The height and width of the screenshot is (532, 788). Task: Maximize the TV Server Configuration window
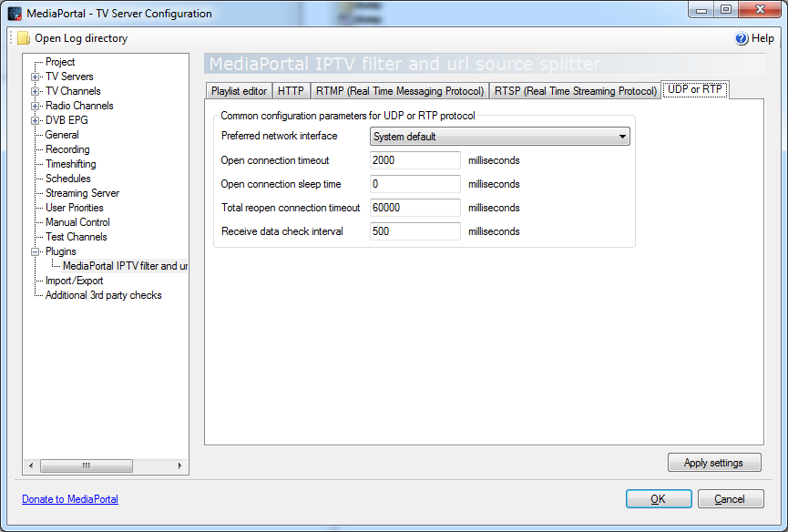(726, 10)
